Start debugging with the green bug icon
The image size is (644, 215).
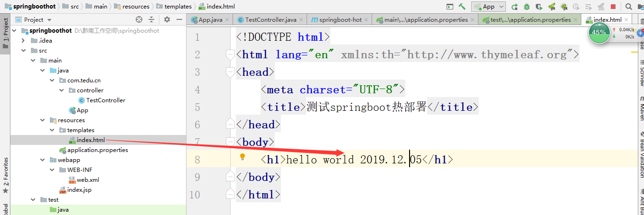(x=527, y=7)
